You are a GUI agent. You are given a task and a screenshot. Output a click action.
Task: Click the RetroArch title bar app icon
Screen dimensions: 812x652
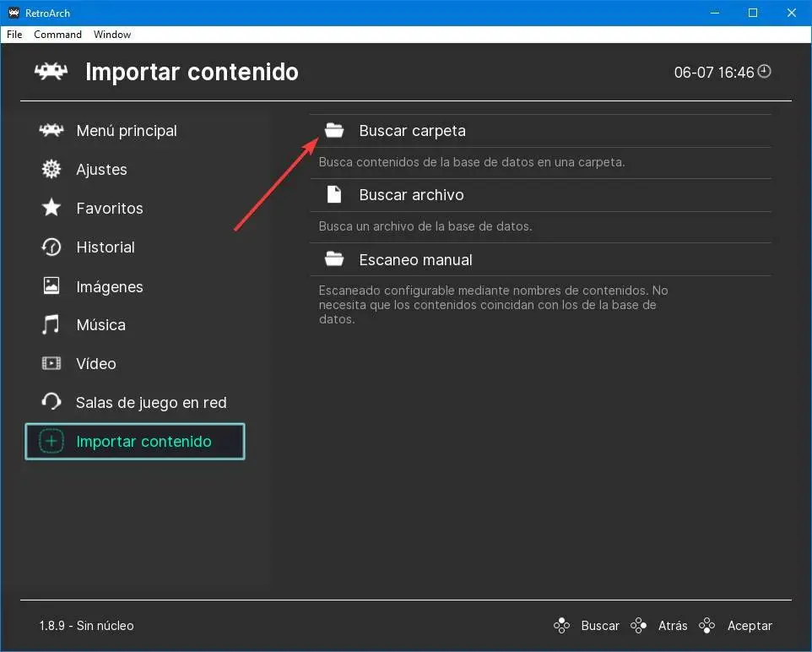click(x=14, y=13)
